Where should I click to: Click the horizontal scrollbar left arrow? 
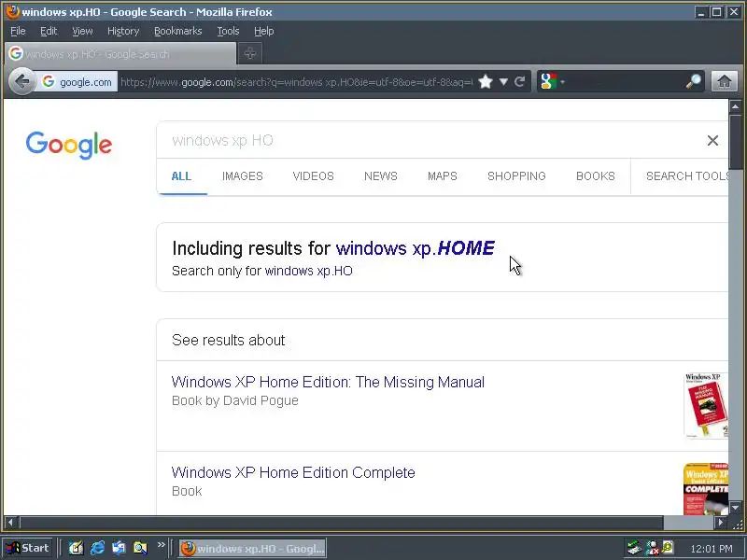click(11, 523)
